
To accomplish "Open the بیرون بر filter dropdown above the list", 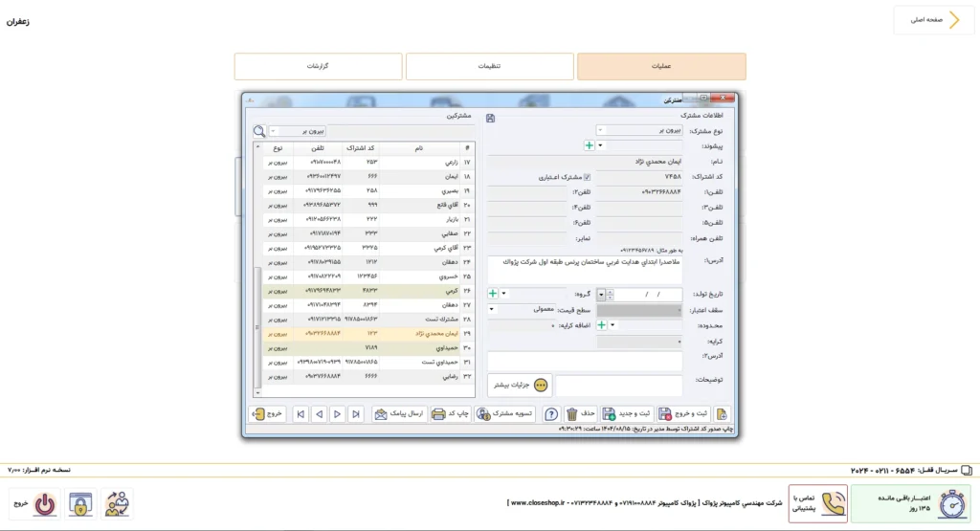I will 298,131.
